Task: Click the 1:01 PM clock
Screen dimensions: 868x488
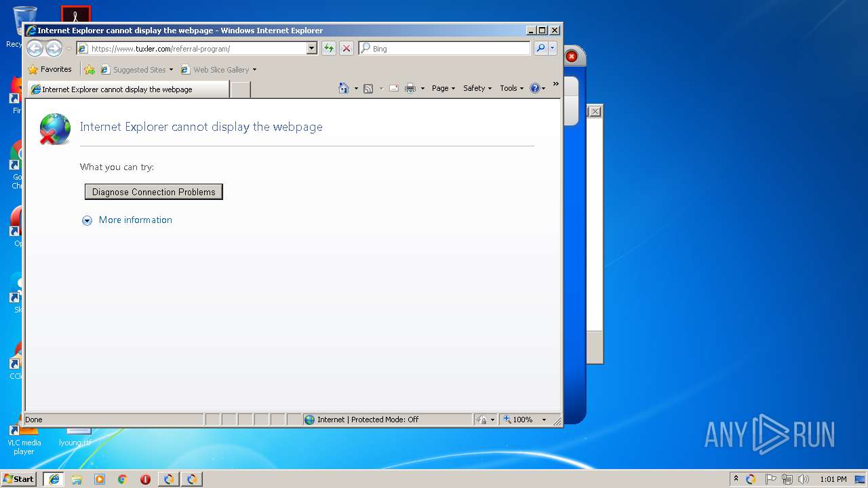Action: pos(833,479)
